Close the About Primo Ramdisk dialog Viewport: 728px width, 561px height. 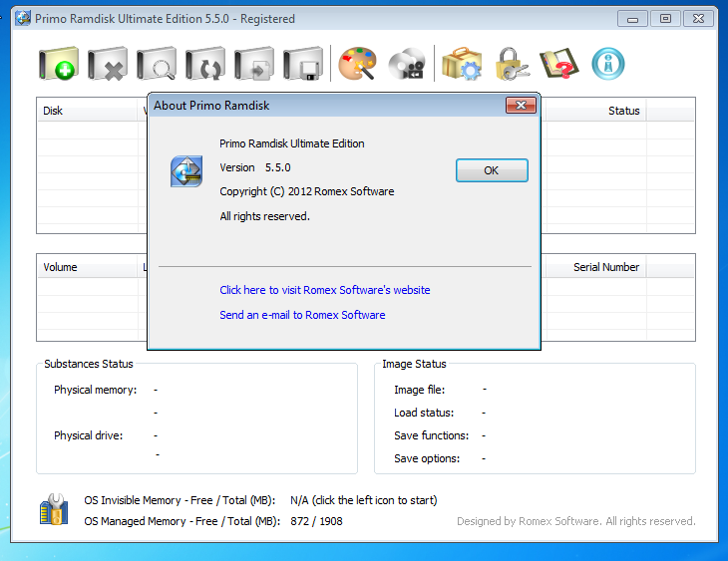pyautogui.click(x=521, y=106)
